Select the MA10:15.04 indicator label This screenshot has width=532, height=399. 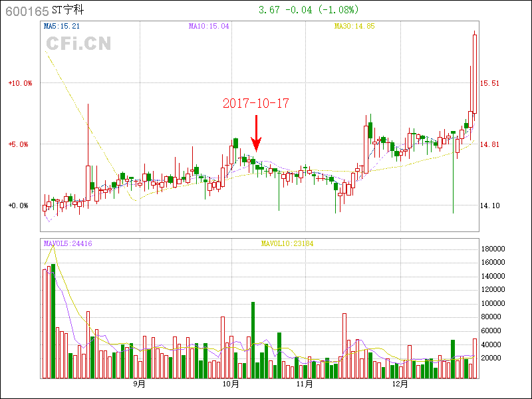(209, 27)
